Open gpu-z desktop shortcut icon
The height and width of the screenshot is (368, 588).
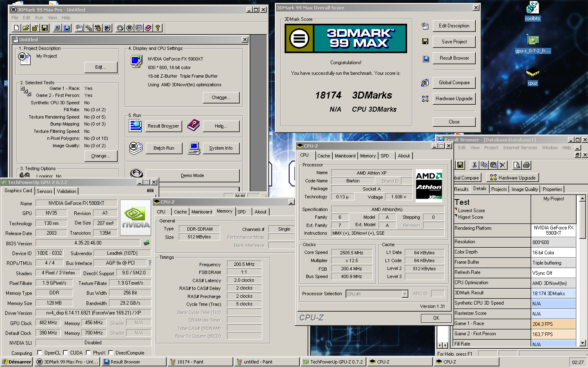[532, 44]
